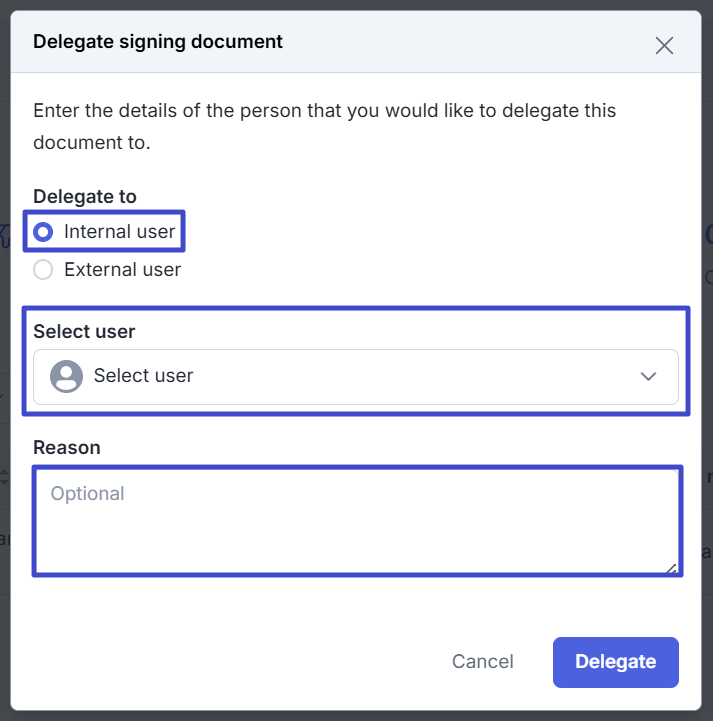Cancel the delegation dialog
The image size is (713, 721).
(x=483, y=662)
